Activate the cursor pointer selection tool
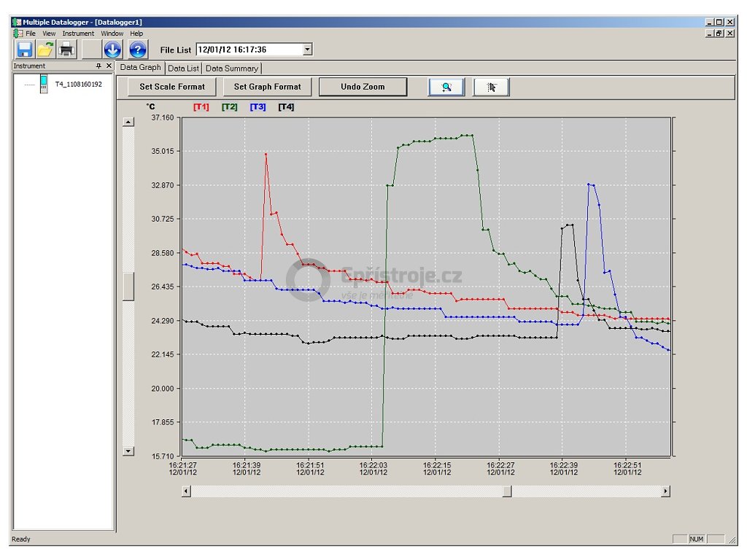The width and height of the screenshot is (747, 560). 491,87
